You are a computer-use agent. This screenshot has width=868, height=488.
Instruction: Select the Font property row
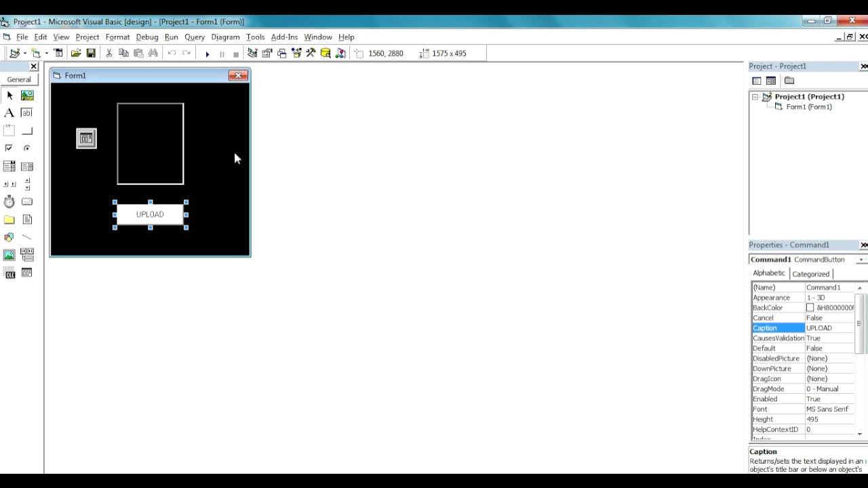pos(803,409)
